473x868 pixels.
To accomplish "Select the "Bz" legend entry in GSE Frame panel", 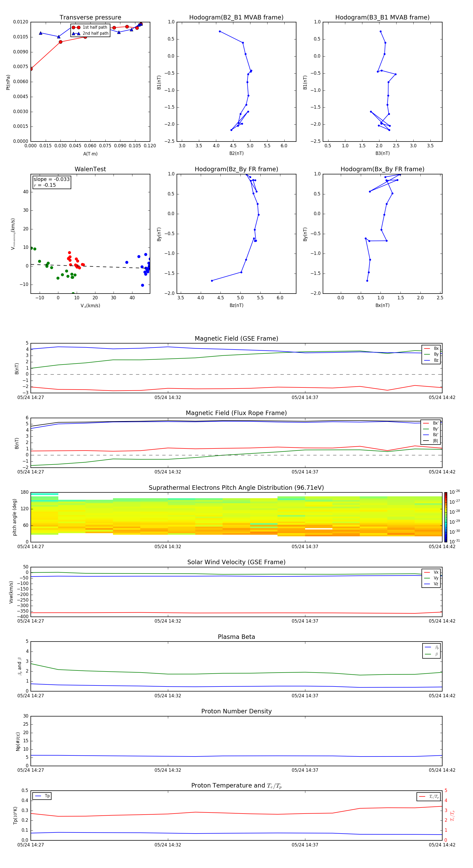I will tap(431, 360).
